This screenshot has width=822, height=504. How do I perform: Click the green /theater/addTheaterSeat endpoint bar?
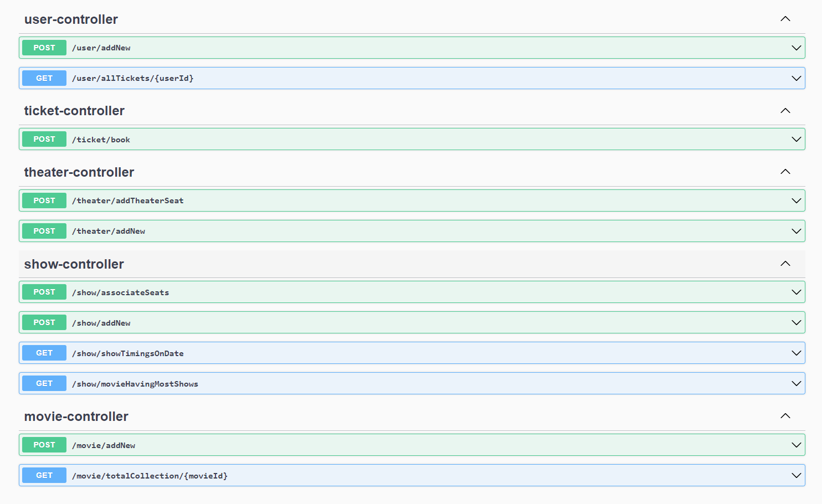click(x=388, y=200)
